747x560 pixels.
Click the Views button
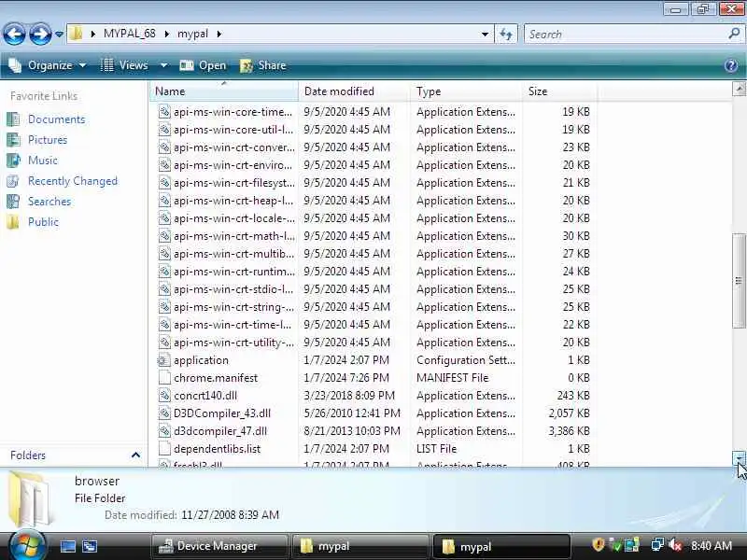124,65
